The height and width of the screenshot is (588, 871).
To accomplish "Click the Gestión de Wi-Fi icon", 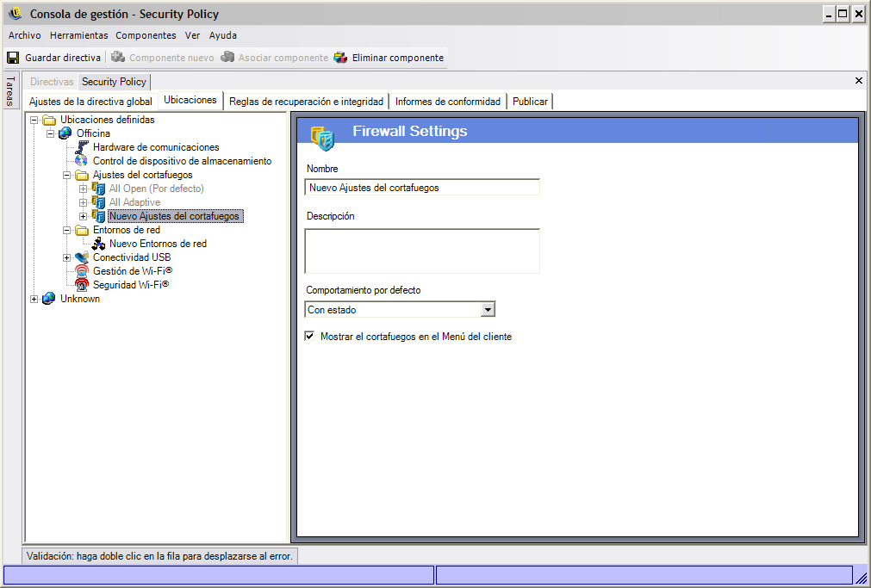I will (82, 271).
